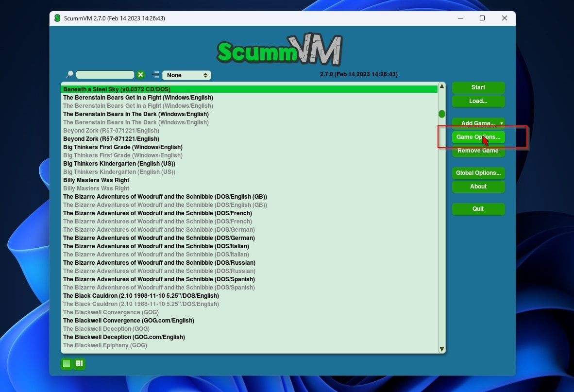Select greyed Berenstain Bears Get in a Fight
This screenshot has width=574, height=392.
pyautogui.click(x=249, y=106)
